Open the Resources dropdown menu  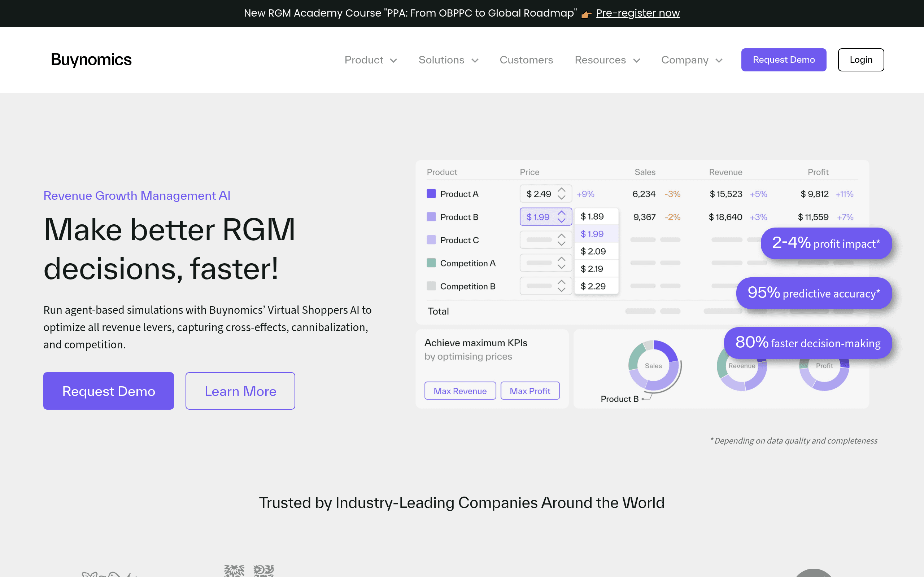(x=607, y=60)
